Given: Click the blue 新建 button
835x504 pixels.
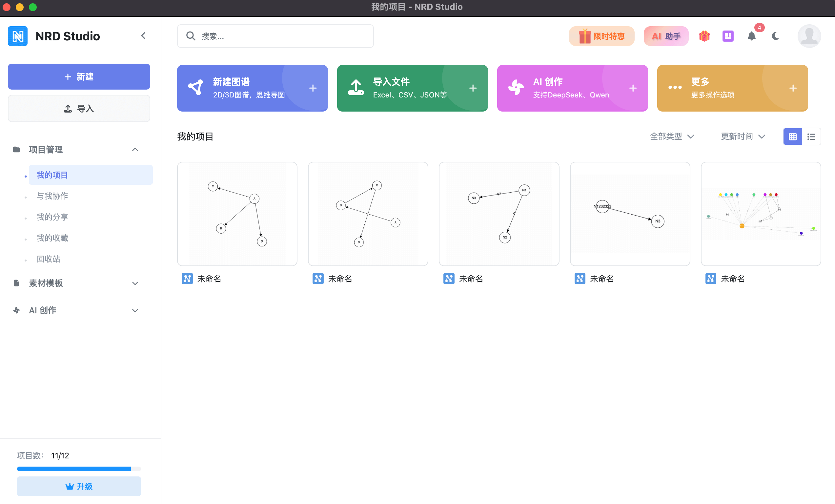Looking at the screenshot, I should tap(79, 76).
